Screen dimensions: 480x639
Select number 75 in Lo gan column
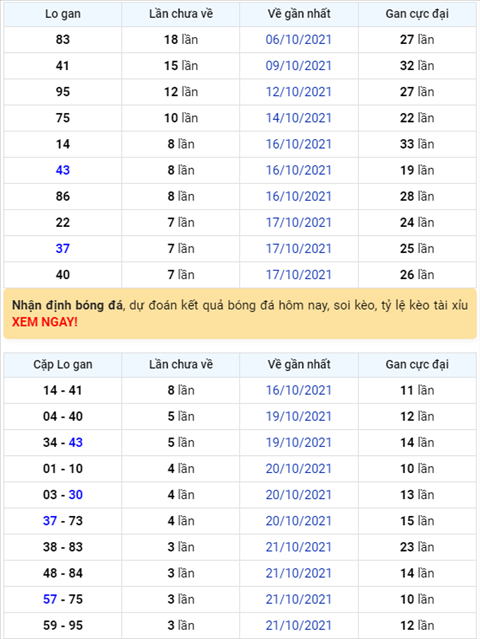coord(63,118)
